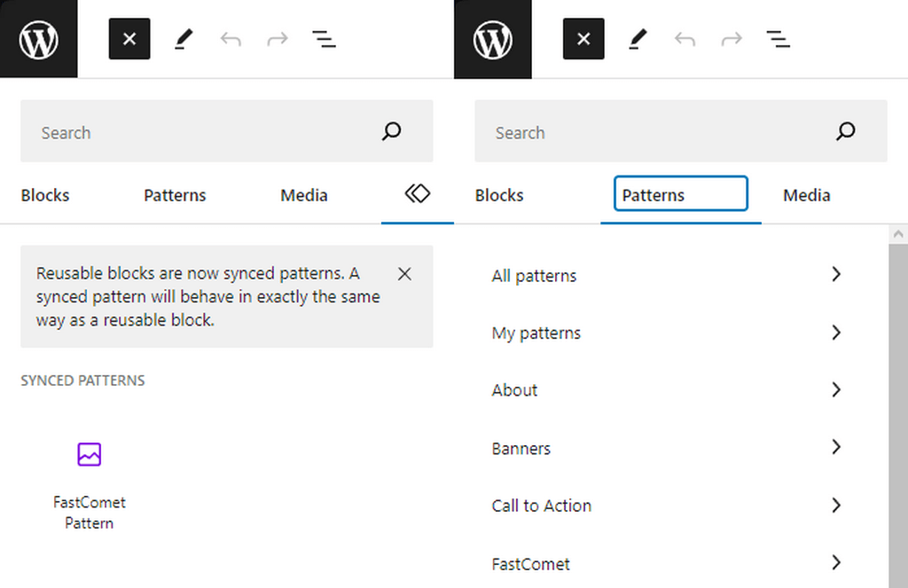The image size is (908, 588).
Task: Select the pencil editing tool in the left toolbar
Action: click(184, 38)
